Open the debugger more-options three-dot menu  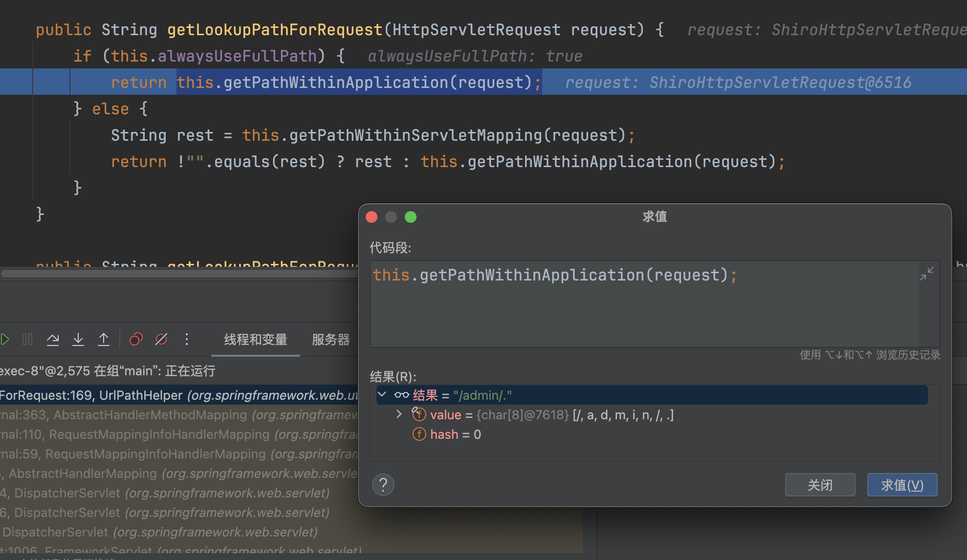point(187,339)
